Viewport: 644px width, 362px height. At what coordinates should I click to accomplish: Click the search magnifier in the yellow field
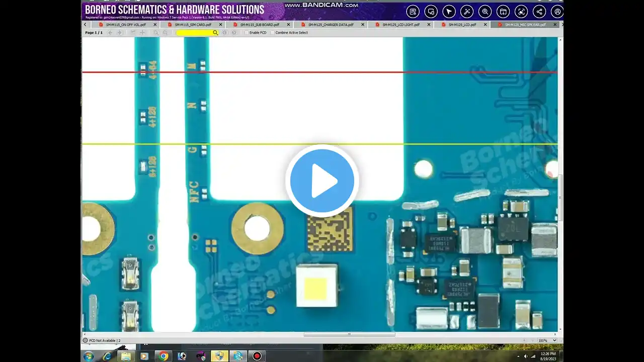coord(215,33)
